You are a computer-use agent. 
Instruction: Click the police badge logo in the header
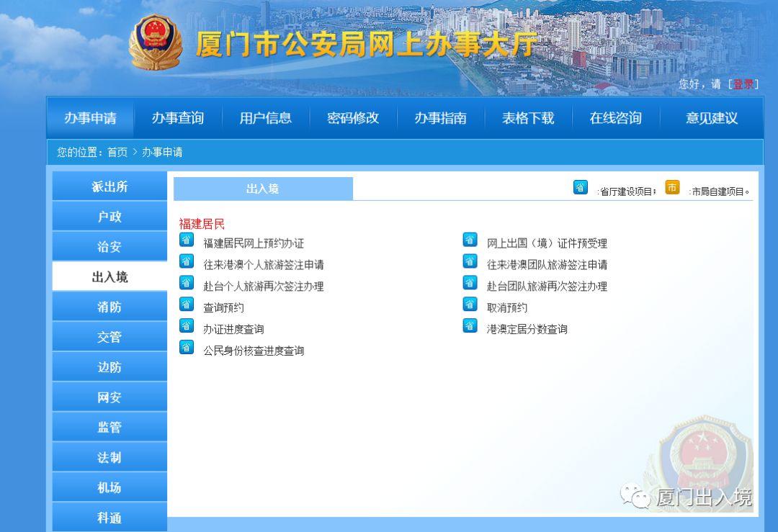[x=156, y=42]
